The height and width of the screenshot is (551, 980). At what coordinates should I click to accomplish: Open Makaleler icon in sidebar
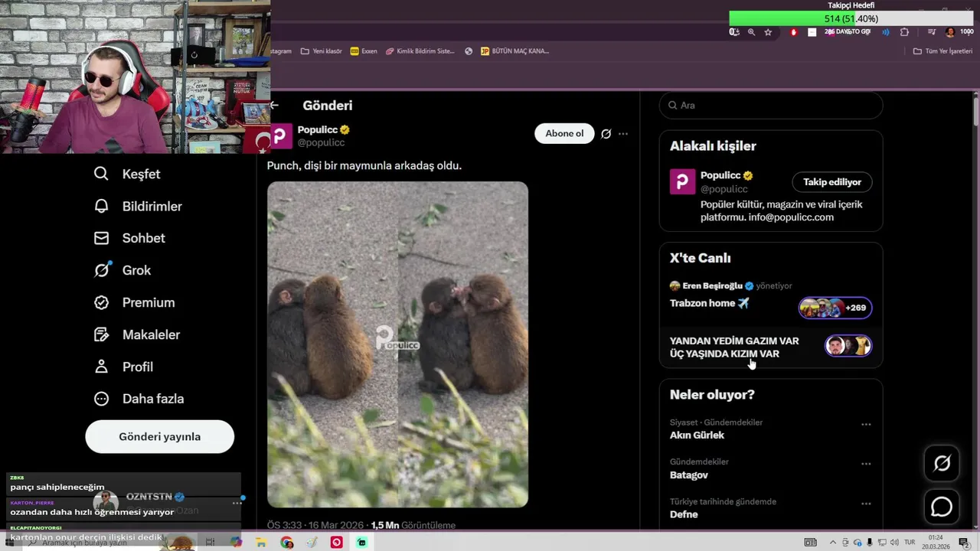pyautogui.click(x=101, y=334)
